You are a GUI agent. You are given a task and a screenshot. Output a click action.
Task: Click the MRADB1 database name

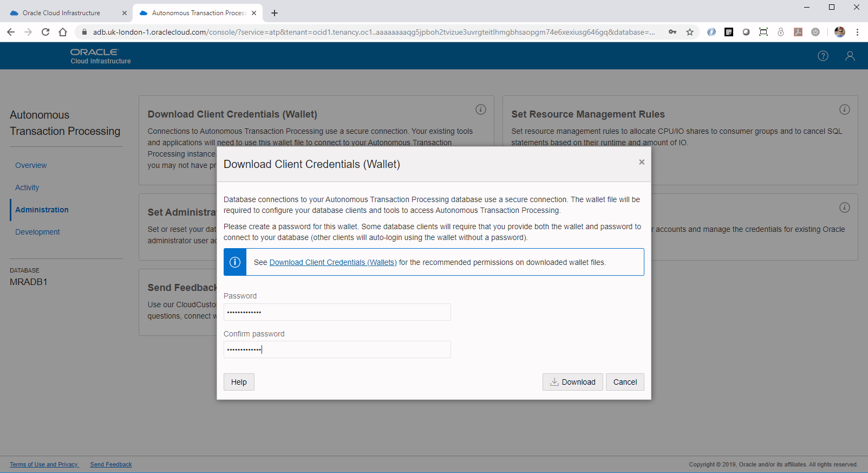[29, 282]
